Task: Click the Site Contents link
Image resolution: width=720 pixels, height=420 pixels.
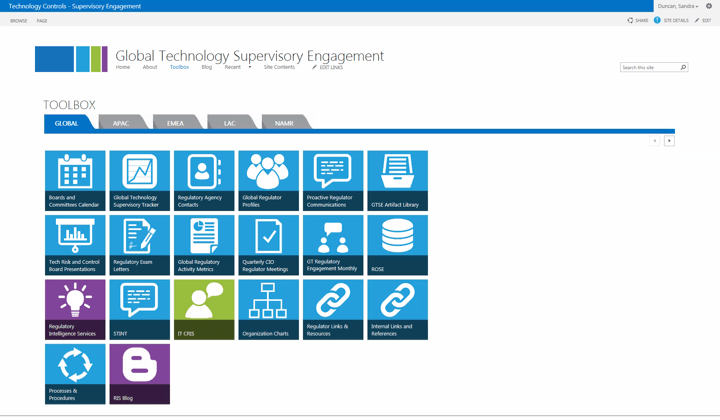Action: point(279,67)
